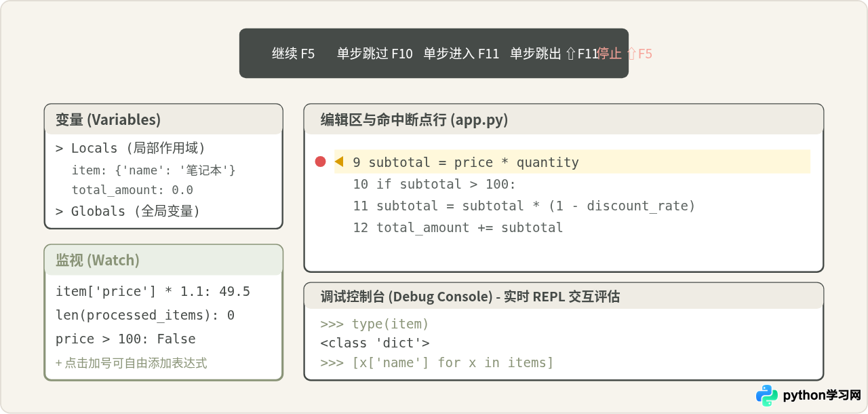Open the python学习网 link
Viewport: 868px width, 414px height.
point(821,395)
